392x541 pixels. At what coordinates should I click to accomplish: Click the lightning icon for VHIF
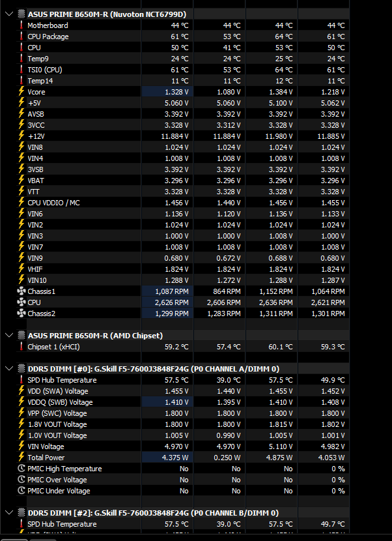[21, 269]
